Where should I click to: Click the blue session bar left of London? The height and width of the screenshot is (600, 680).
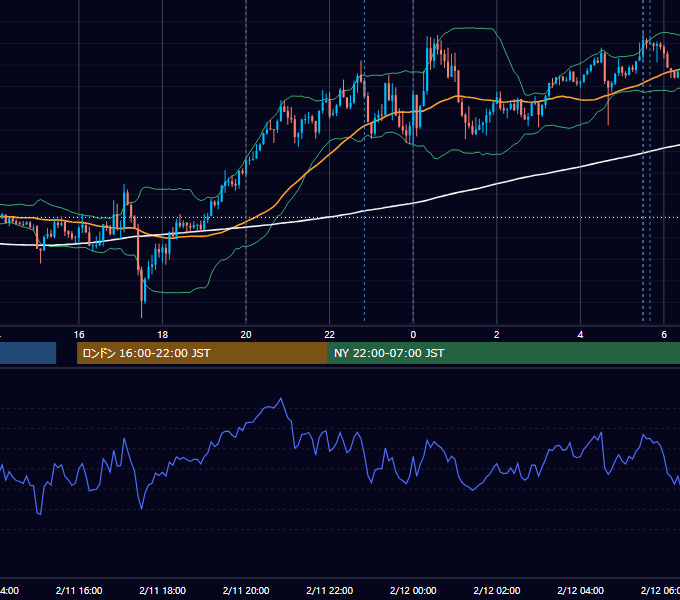pyautogui.click(x=28, y=353)
